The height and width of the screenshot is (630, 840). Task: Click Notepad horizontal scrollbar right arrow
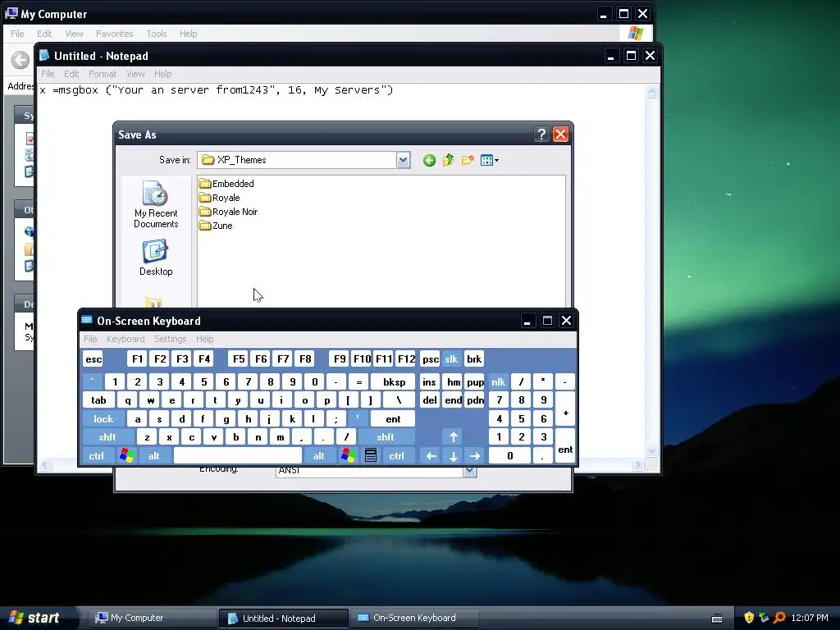637,465
